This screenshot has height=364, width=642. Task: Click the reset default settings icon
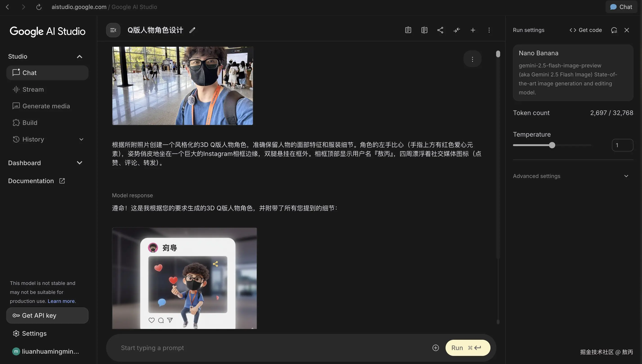[614, 30]
